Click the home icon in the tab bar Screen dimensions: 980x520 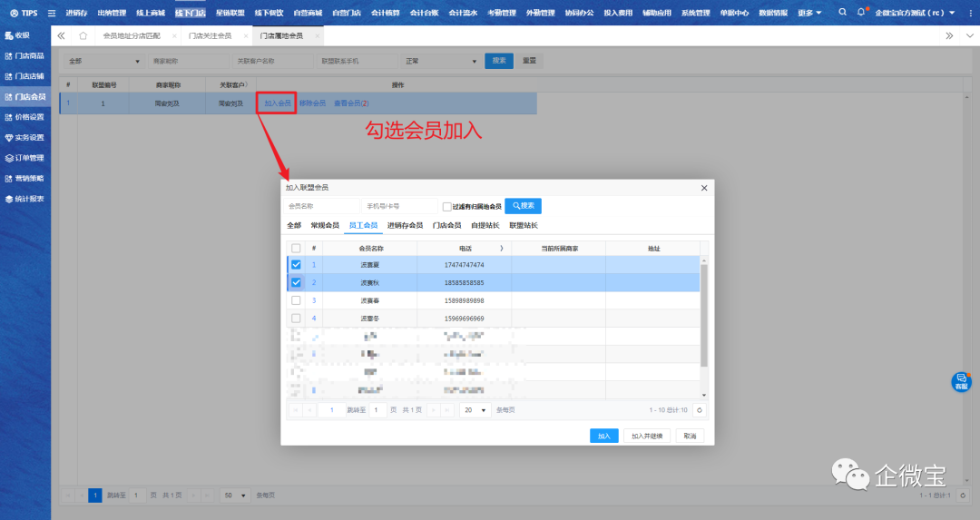83,35
